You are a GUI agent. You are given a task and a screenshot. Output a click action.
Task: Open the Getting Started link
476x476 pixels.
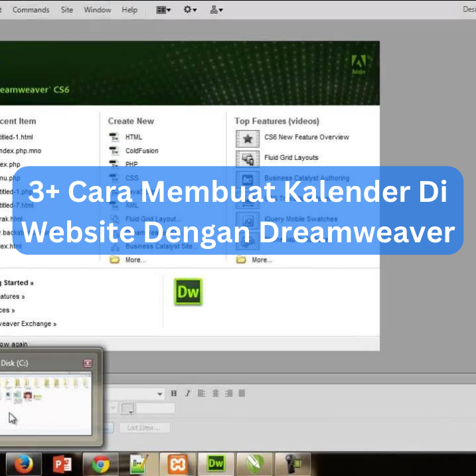(17, 283)
